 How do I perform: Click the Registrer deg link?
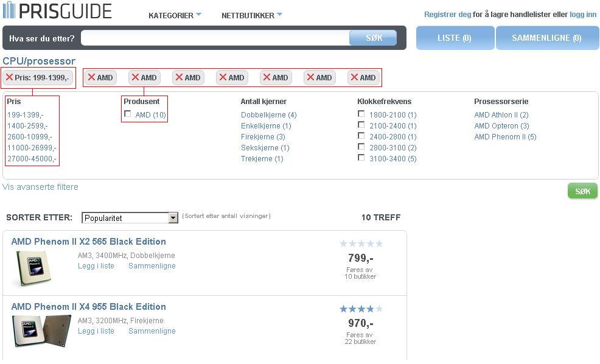[447, 15]
